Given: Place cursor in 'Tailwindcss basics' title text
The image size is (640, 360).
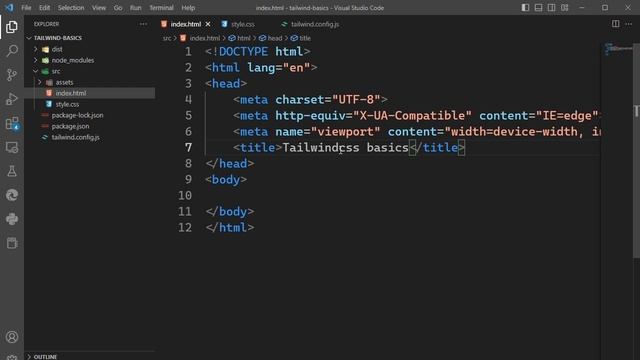Looking at the screenshot, I should coord(345,148).
